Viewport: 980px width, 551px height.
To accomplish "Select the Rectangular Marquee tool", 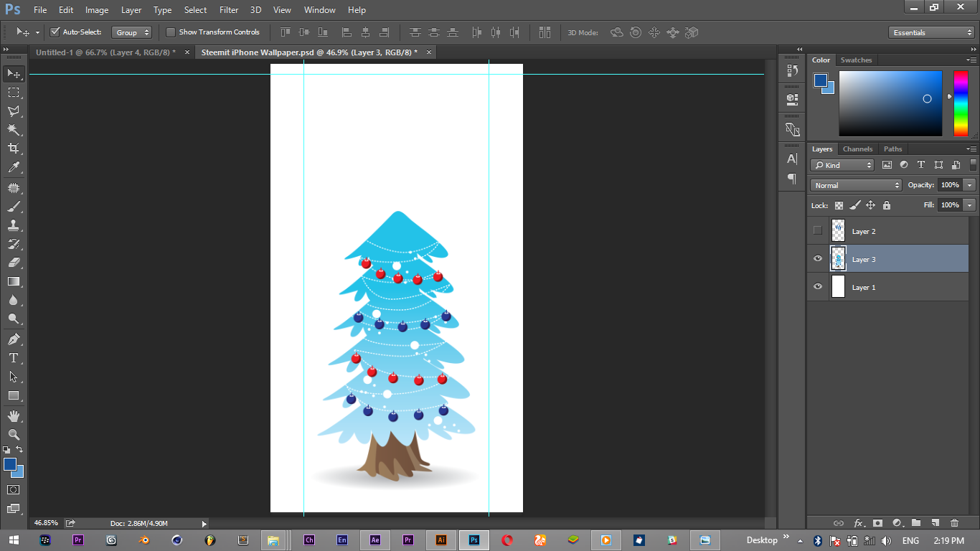I will click(14, 93).
